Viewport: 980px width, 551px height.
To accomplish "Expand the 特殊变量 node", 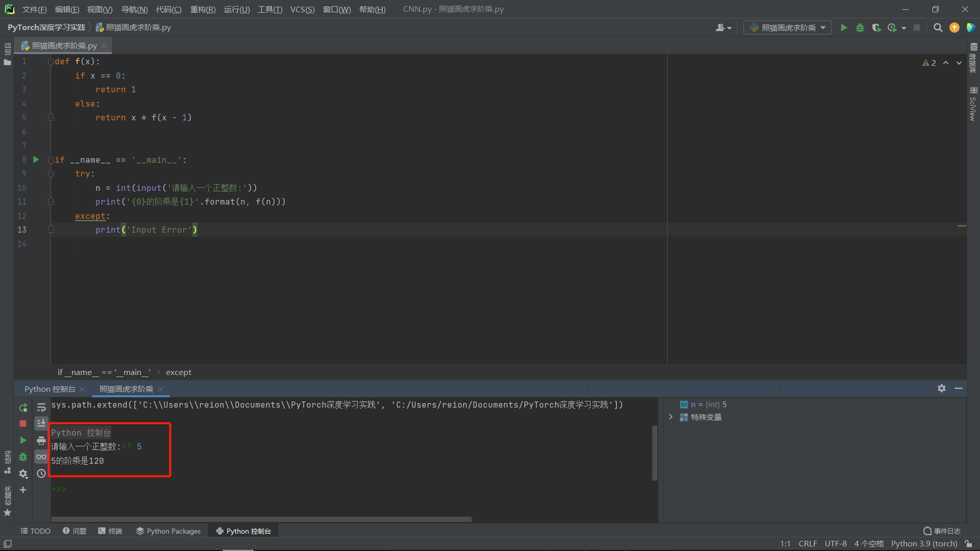I will [x=671, y=417].
